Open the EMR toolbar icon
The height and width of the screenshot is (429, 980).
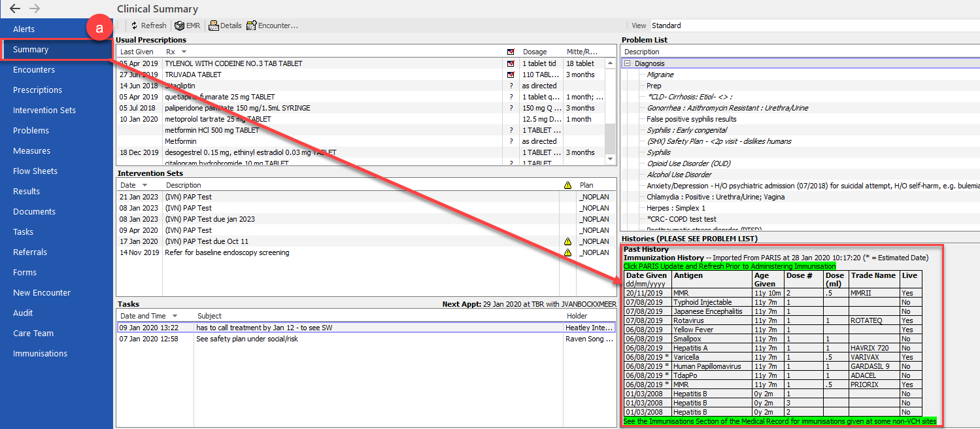click(x=179, y=26)
